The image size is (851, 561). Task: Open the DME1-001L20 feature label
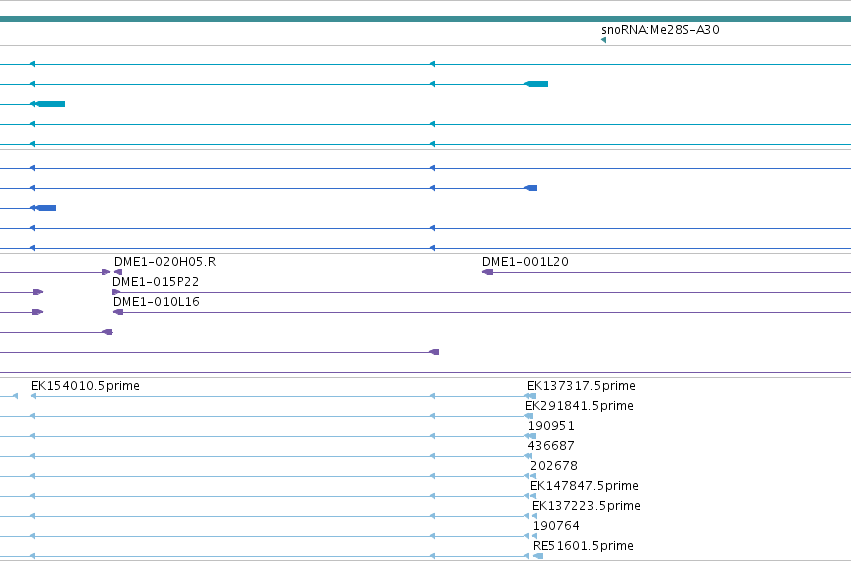click(525, 262)
